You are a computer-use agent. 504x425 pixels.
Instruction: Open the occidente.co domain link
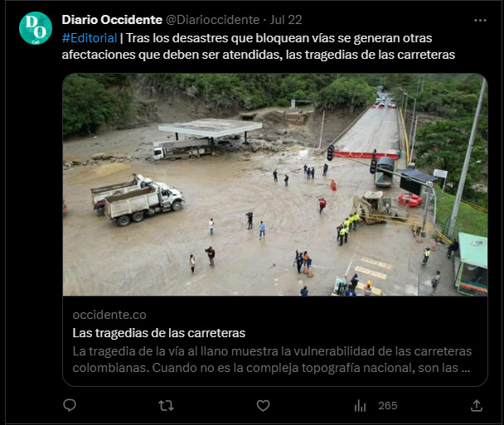[x=109, y=315]
